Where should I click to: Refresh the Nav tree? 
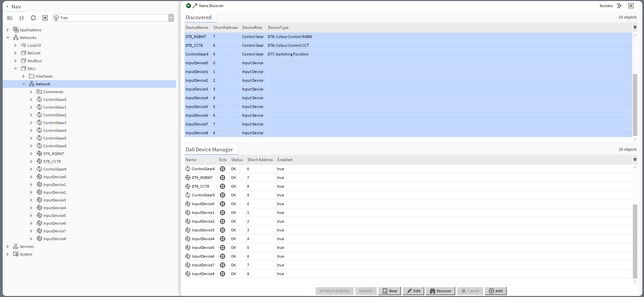coord(33,18)
